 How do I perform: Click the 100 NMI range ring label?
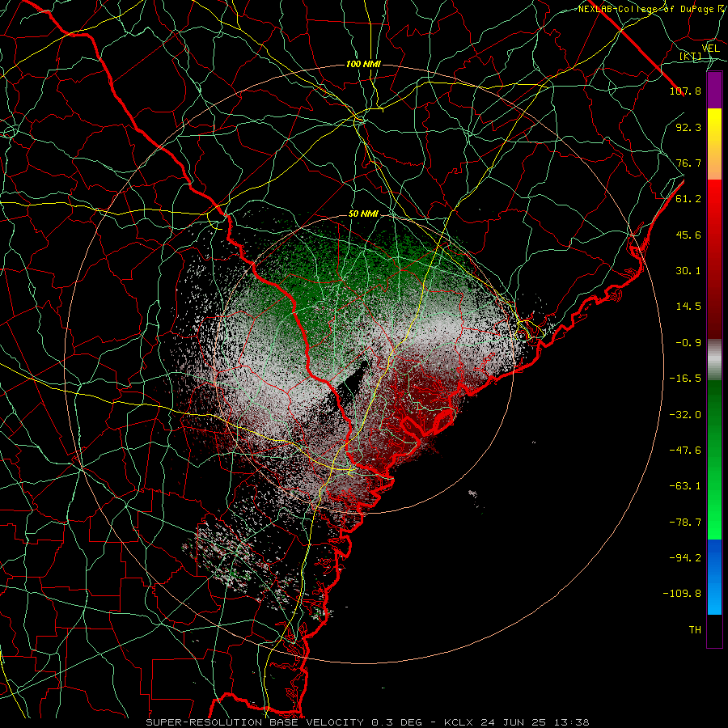363,64
